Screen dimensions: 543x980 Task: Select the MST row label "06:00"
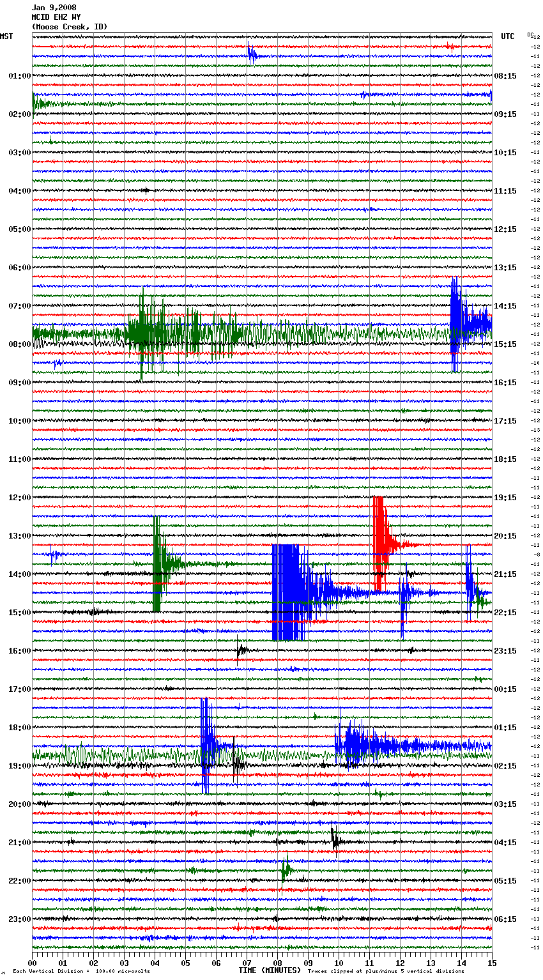pyautogui.click(x=20, y=267)
